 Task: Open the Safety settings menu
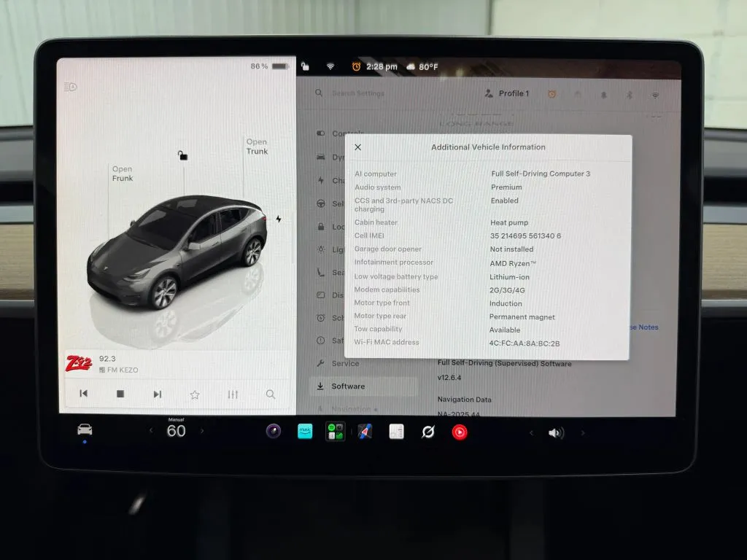tap(330, 341)
